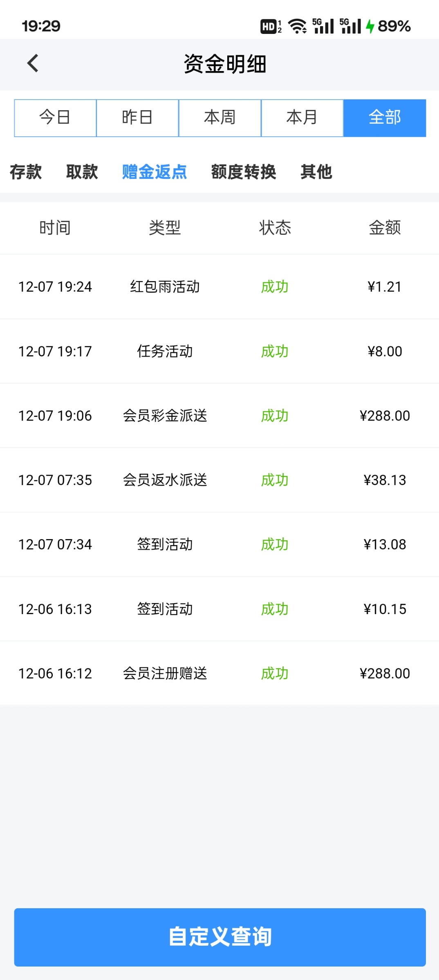
Task: Tap the 任务活动 ¥8.00 record
Action: click(219, 351)
